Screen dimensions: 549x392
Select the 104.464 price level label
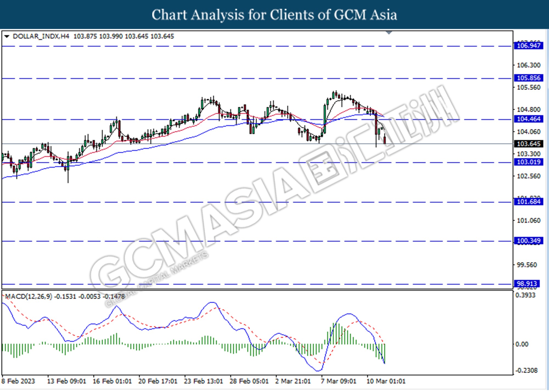pos(528,119)
